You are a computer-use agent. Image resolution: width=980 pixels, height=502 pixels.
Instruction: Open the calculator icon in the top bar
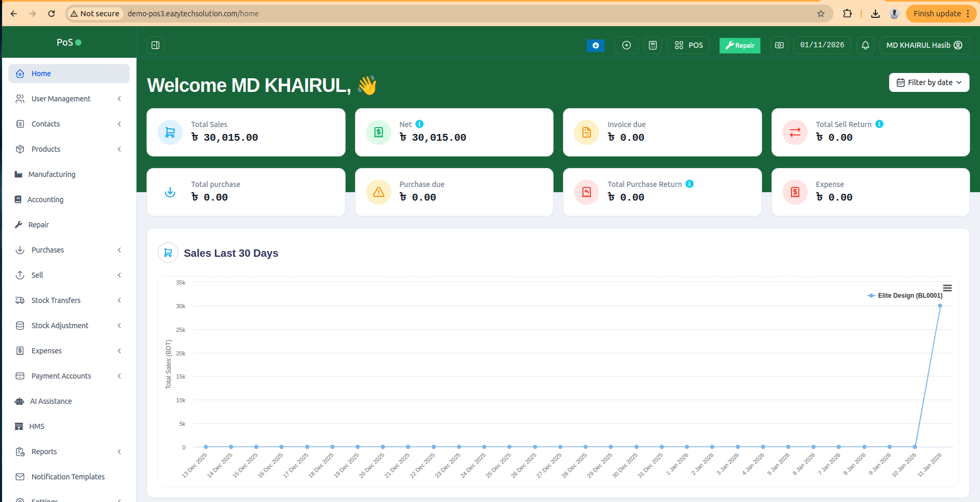652,45
